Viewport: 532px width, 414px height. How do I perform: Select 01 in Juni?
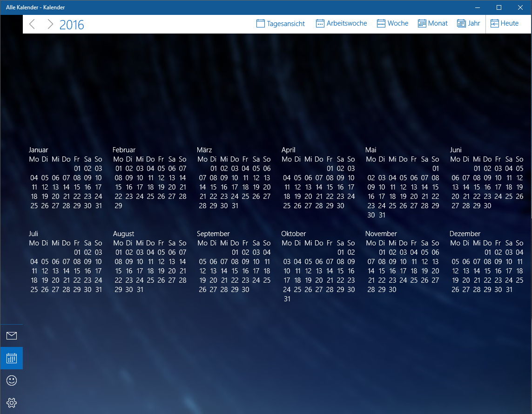tap(477, 169)
